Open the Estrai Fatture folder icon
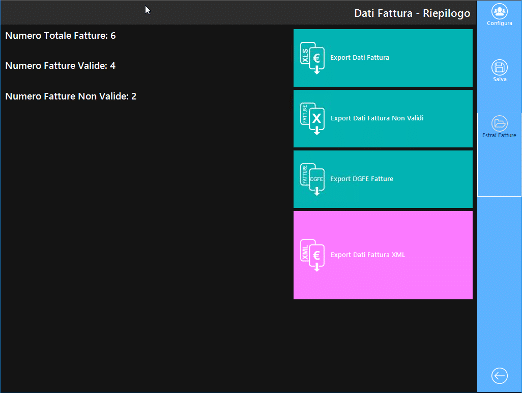Viewport: 522px width, 393px height. [x=499, y=124]
